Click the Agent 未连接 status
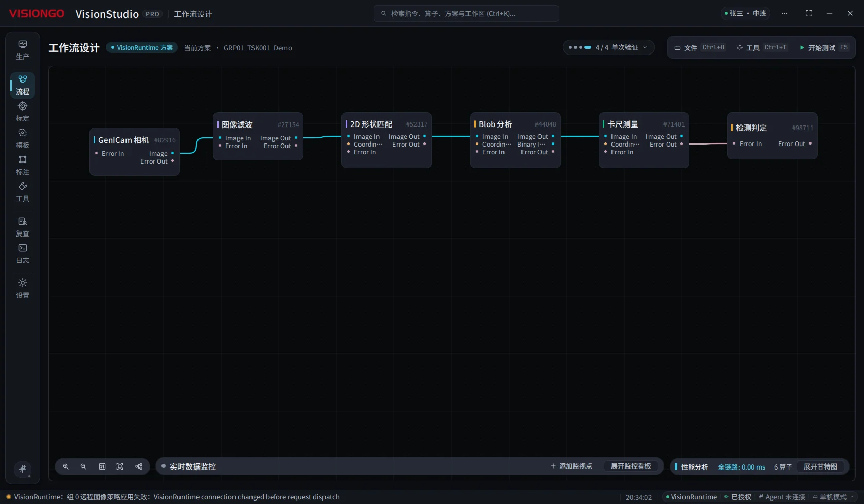This screenshot has width=864, height=504. (782, 497)
